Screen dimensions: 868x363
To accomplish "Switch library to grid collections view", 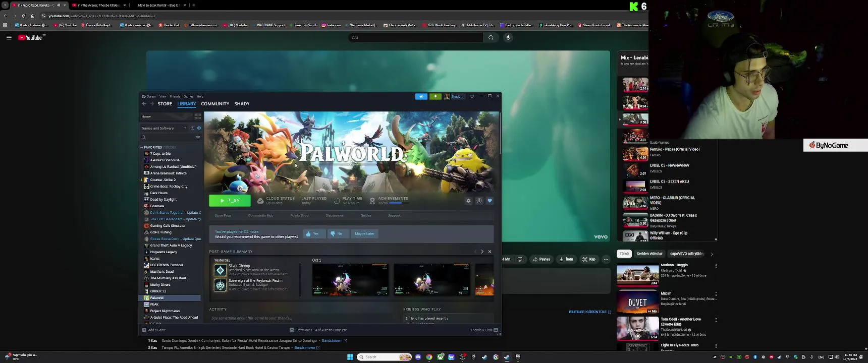I will point(198,116).
